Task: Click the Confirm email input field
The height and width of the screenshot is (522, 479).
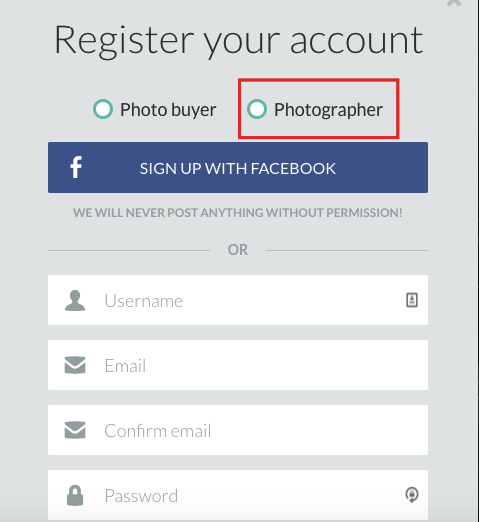Action: [238, 430]
